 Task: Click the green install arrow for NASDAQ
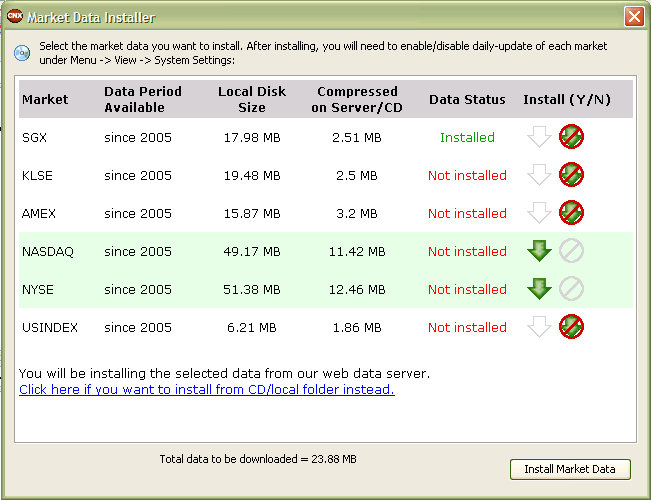tap(540, 251)
